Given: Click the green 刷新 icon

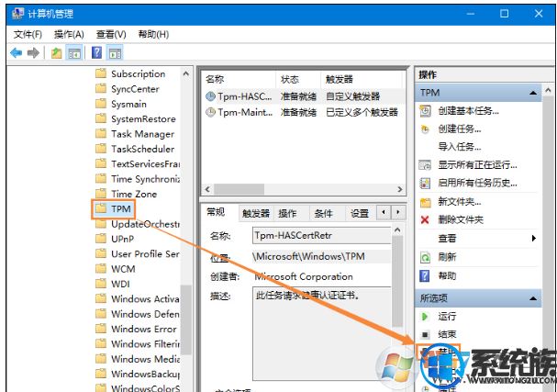Looking at the screenshot, I should coord(425,257).
